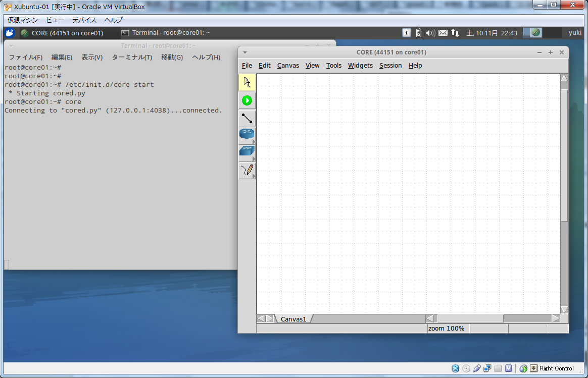Open the CORE window menu arrow

(245, 52)
